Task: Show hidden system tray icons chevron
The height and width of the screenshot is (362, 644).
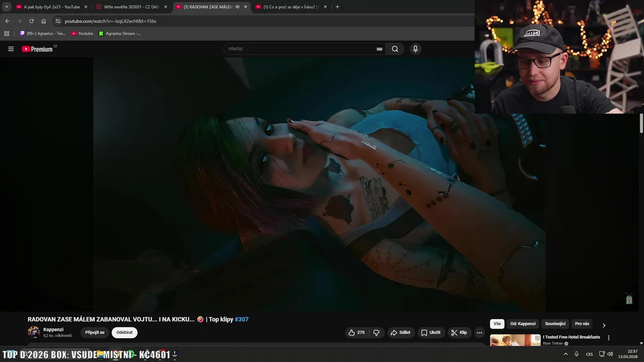Action: (566, 354)
